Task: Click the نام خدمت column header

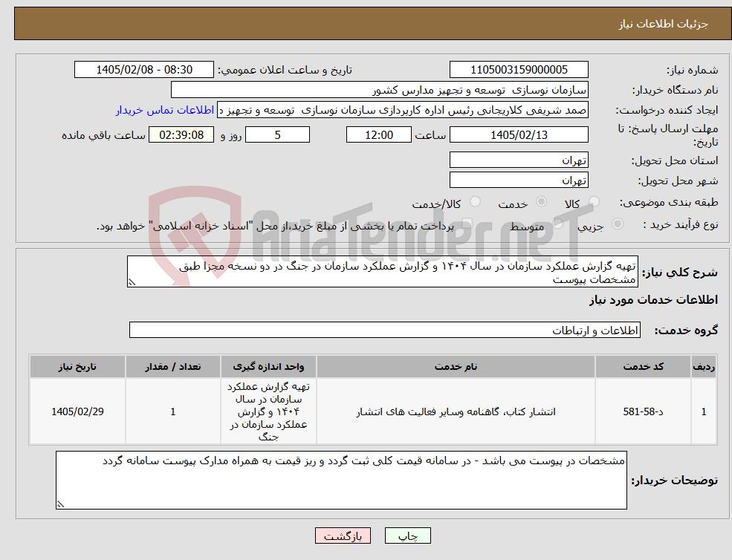Action: (456, 367)
